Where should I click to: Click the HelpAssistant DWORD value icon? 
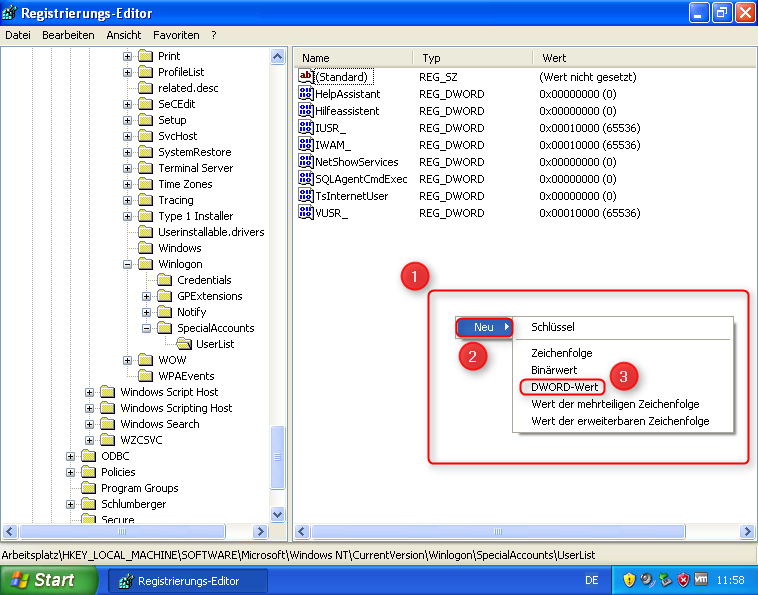pos(306,93)
